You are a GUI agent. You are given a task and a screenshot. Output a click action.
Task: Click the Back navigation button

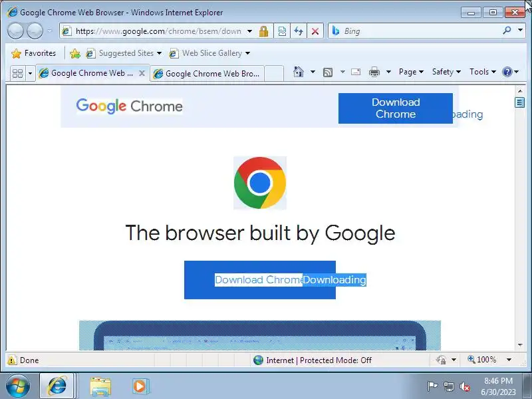point(15,31)
